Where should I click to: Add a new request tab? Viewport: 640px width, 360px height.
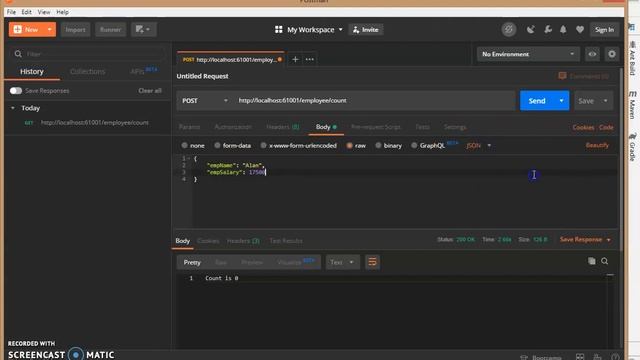(295, 60)
